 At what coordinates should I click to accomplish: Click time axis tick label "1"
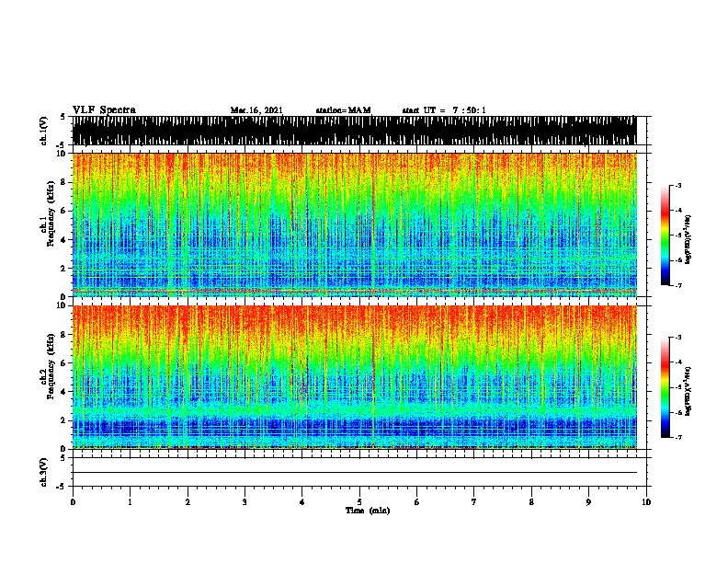(x=130, y=502)
